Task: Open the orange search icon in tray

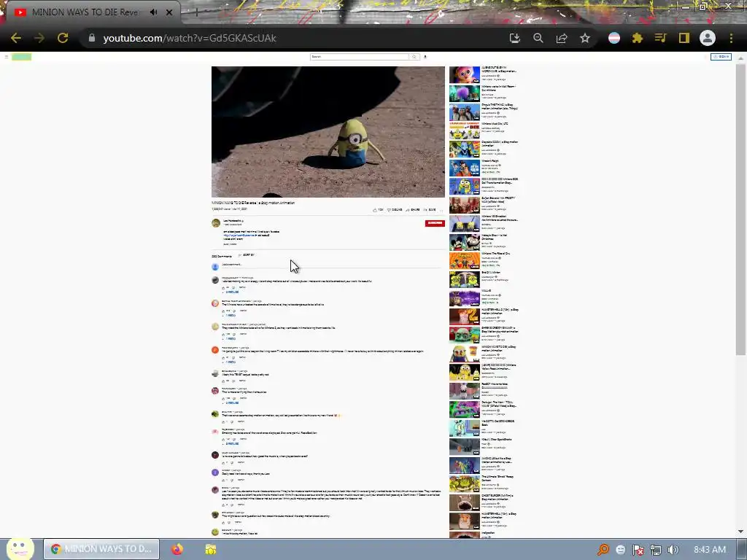Action: tap(603, 550)
